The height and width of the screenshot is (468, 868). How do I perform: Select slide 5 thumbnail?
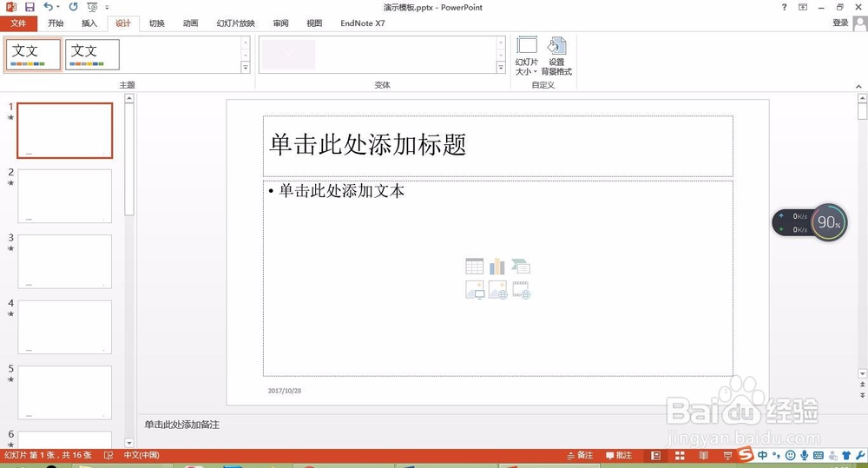[x=65, y=392]
